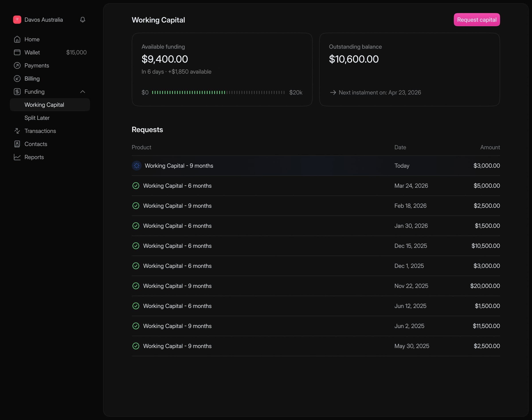Click the Davos Australia account name

point(43,20)
